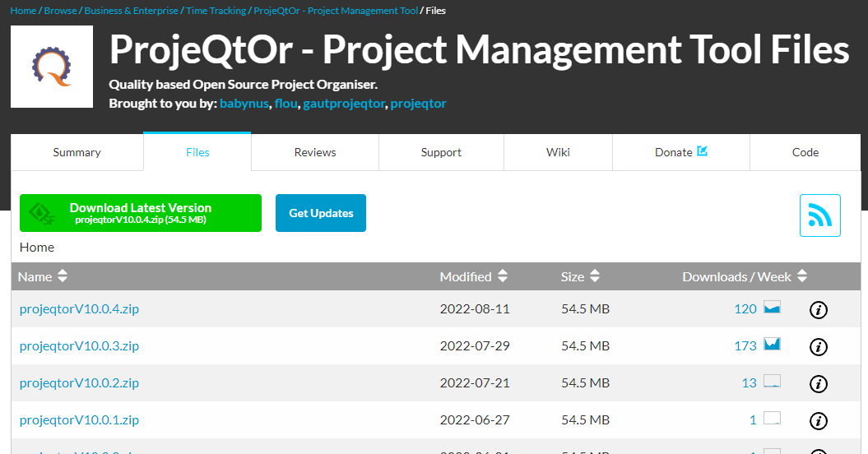Show info icon for projeqtorV10.0.1.zip
Screen dimensions: 868x454
(x=818, y=421)
